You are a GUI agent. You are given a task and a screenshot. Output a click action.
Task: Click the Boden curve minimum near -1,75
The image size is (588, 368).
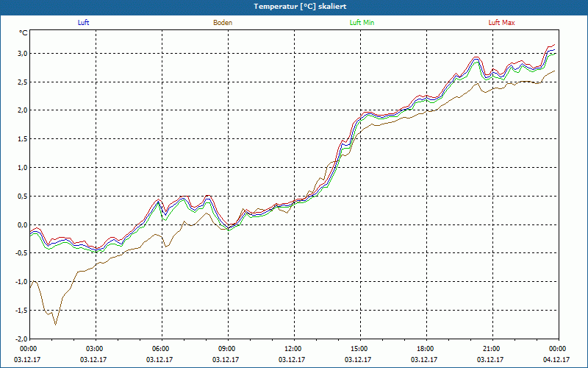point(56,325)
